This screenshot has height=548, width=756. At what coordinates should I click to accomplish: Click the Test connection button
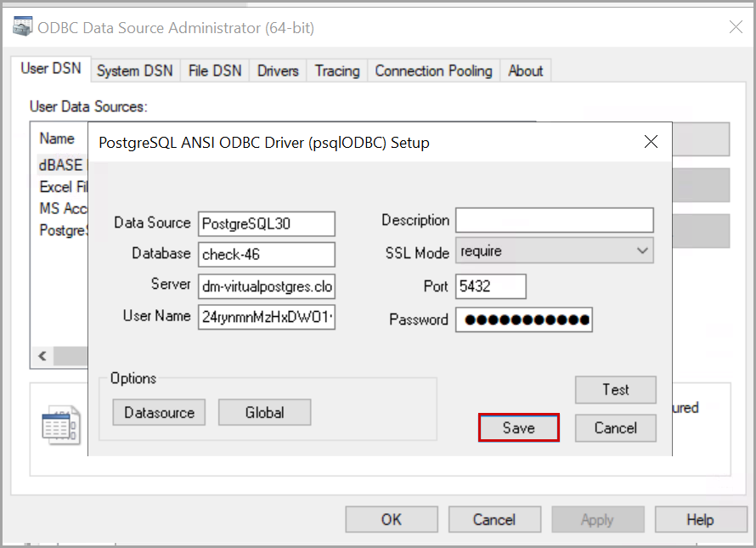[x=615, y=390]
